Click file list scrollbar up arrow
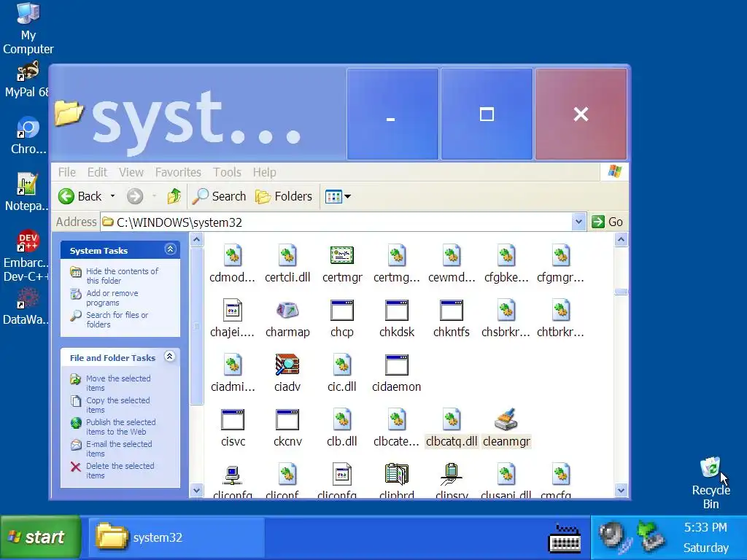Image resolution: width=747 pixels, height=560 pixels. 621,239
